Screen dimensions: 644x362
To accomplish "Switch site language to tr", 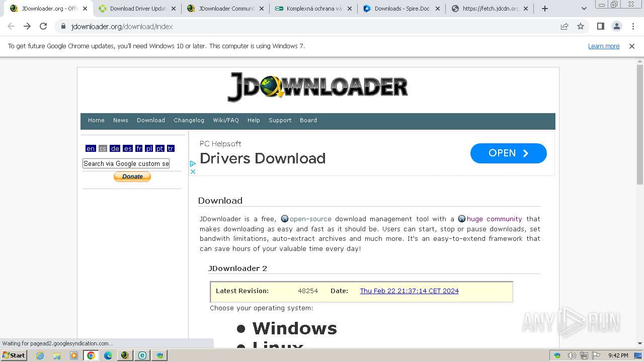I will 171,148.
